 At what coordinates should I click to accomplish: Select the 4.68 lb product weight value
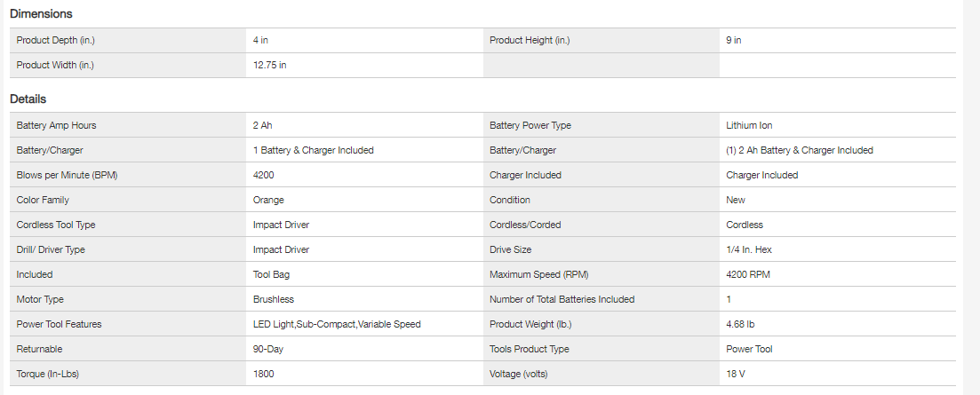740,324
